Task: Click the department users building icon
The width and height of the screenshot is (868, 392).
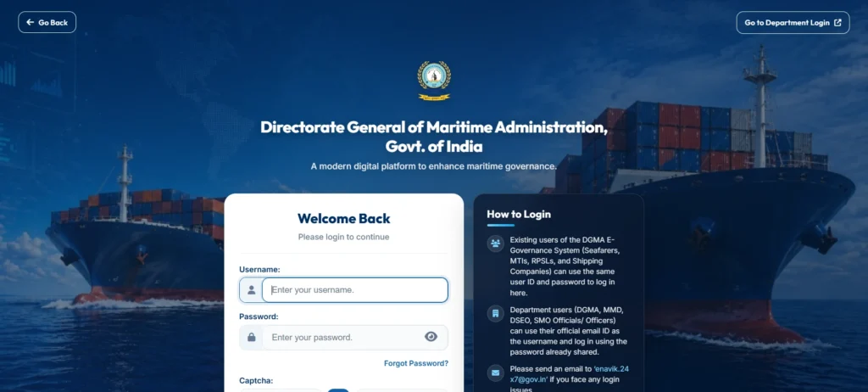Action: pyautogui.click(x=495, y=314)
